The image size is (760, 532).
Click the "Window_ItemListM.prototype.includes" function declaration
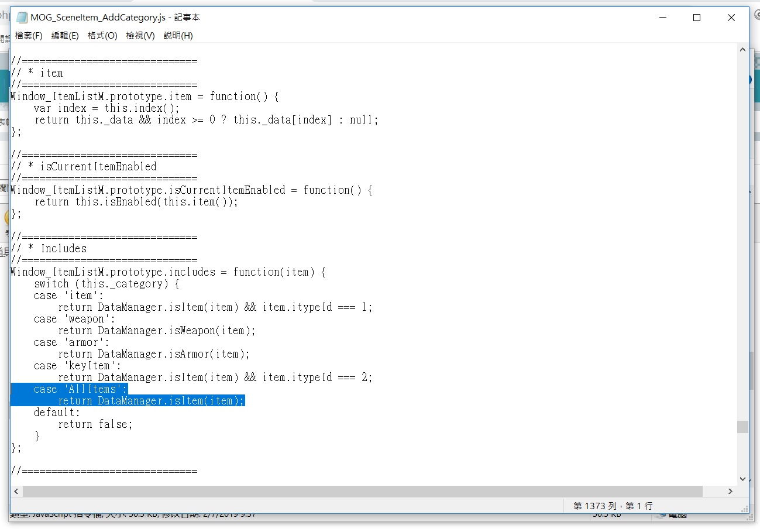167,272
